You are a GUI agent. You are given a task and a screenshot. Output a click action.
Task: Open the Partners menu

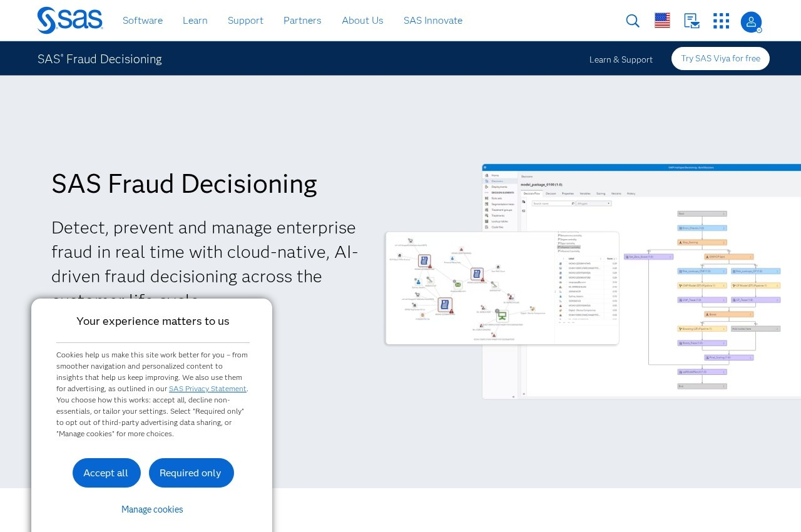(x=302, y=20)
